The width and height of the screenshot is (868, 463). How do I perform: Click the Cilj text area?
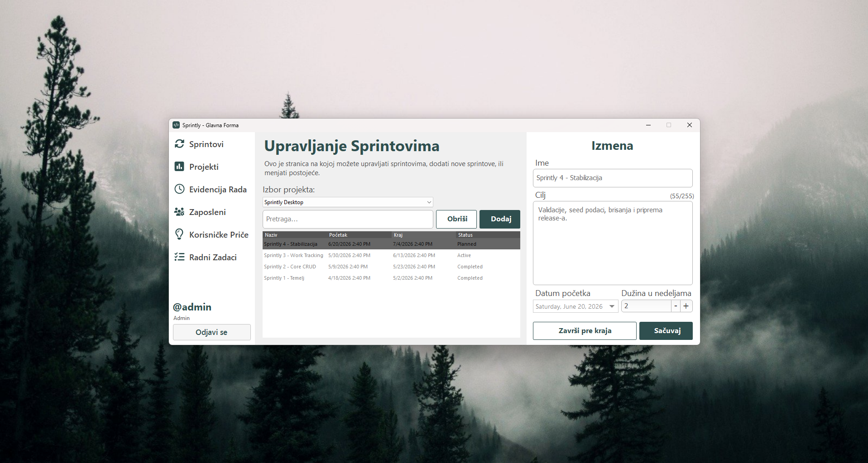click(613, 243)
